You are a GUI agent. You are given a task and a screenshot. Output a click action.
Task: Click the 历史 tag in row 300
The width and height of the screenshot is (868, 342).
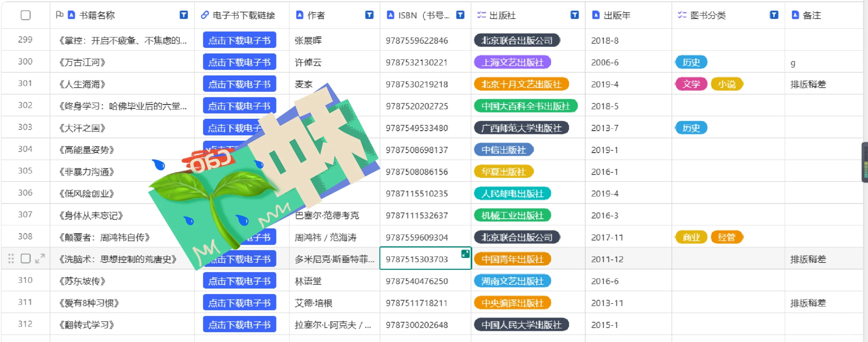pos(691,62)
